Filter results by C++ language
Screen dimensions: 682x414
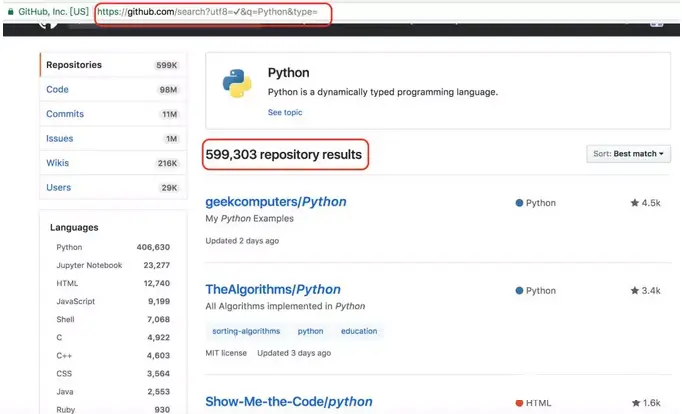(x=113, y=356)
